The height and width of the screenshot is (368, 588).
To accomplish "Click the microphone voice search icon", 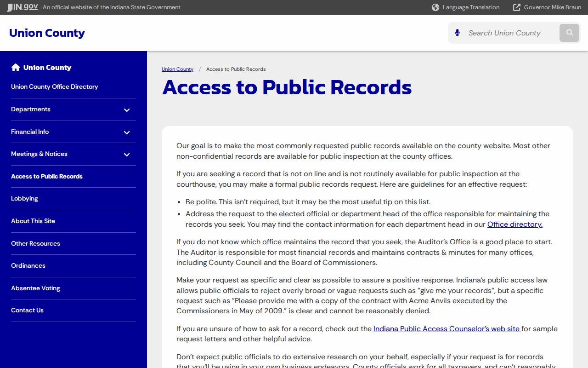I will click(x=457, y=33).
